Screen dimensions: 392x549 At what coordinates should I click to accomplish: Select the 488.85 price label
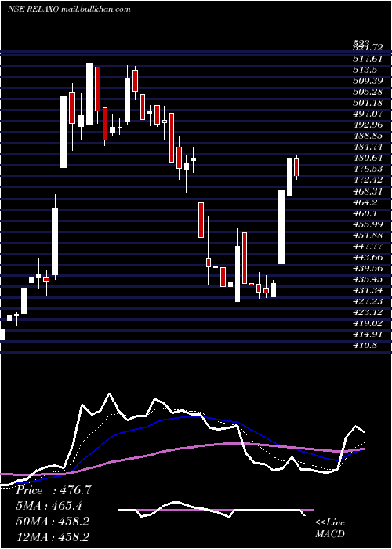(368, 136)
